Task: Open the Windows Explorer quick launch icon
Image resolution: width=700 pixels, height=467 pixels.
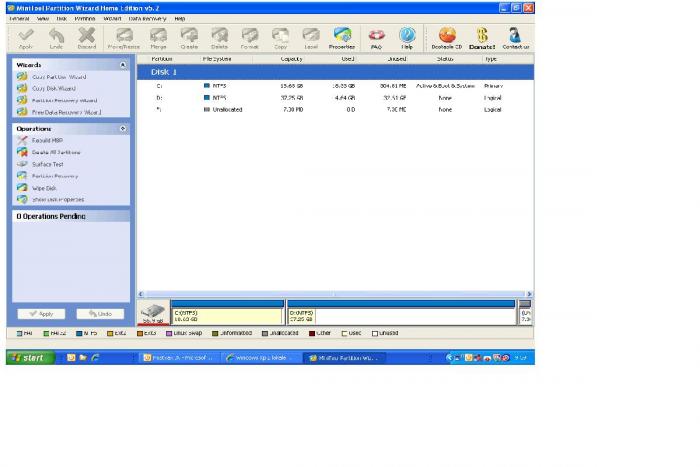Action: point(83,358)
